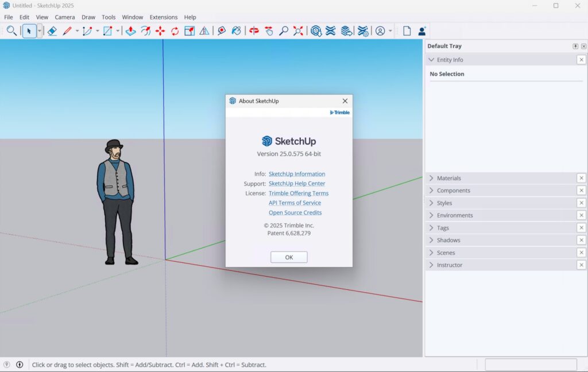Close the About SketchUp dialog
Viewport: 588px width, 372px height.
point(345,101)
